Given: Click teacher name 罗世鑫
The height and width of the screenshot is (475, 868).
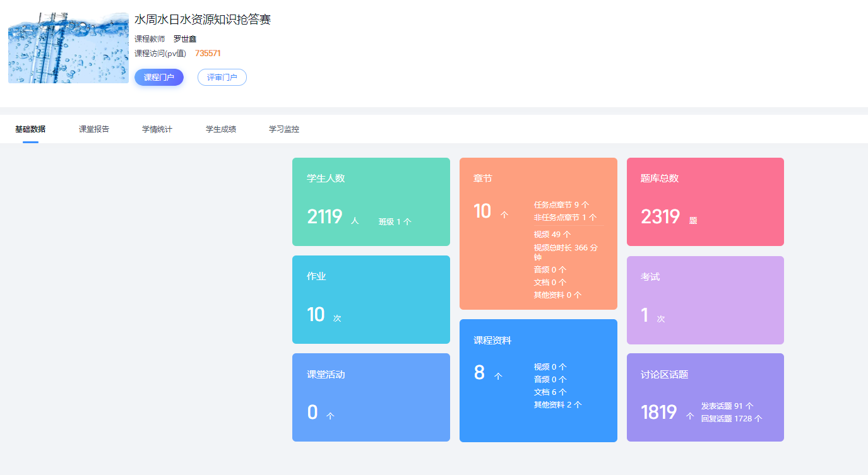Looking at the screenshot, I should pyautogui.click(x=185, y=39).
